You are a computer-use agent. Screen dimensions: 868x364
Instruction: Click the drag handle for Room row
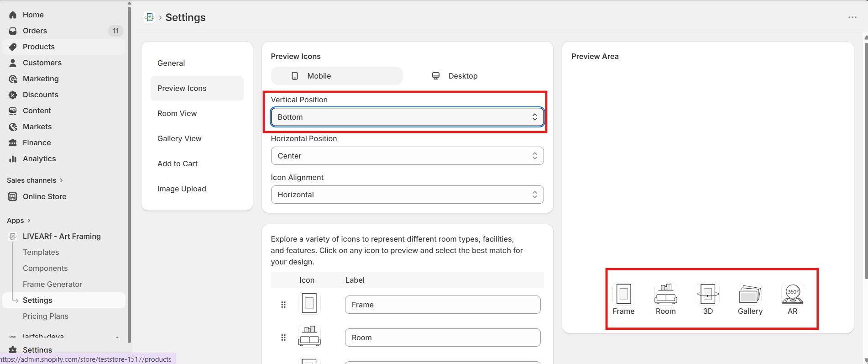pos(283,338)
